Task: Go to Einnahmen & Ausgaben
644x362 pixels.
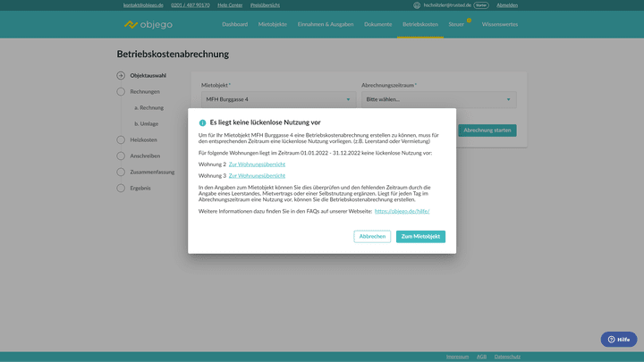Action: point(326,24)
